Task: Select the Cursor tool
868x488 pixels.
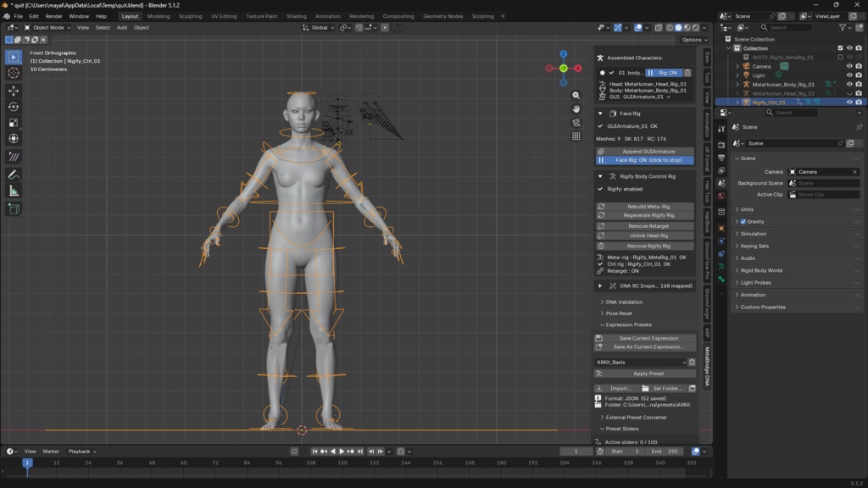Action: [x=14, y=73]
